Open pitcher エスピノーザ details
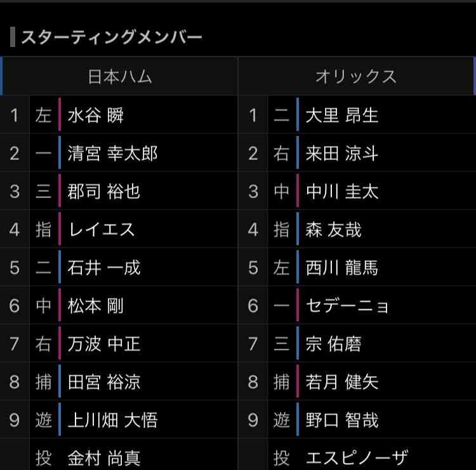476x470 pixels. tap(357, 458)
